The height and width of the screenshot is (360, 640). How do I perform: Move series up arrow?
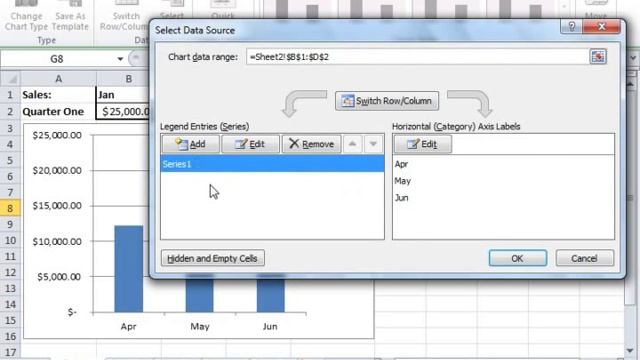click(352, 144)
